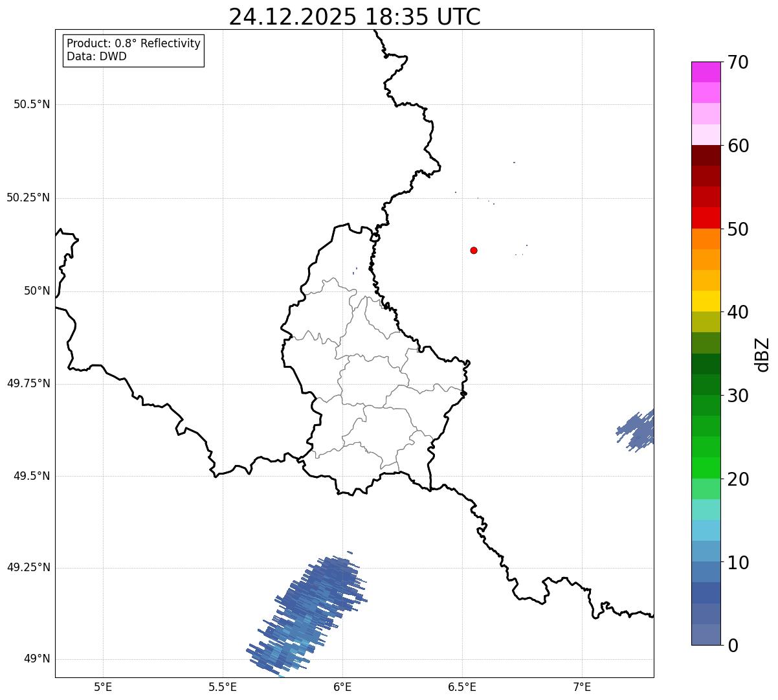Screen dimensions: 778x700
Task: Click the 5°E longitude label
Action: 103,687
